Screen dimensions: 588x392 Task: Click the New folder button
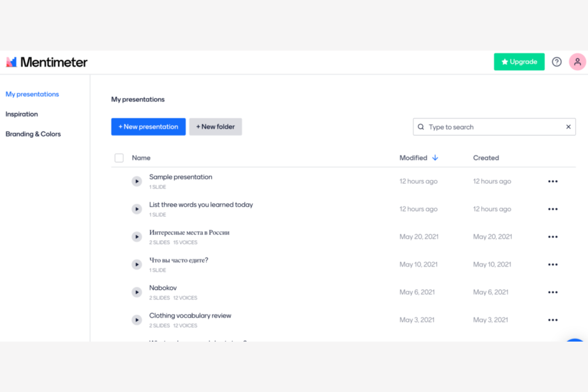[x=215, y=127]
